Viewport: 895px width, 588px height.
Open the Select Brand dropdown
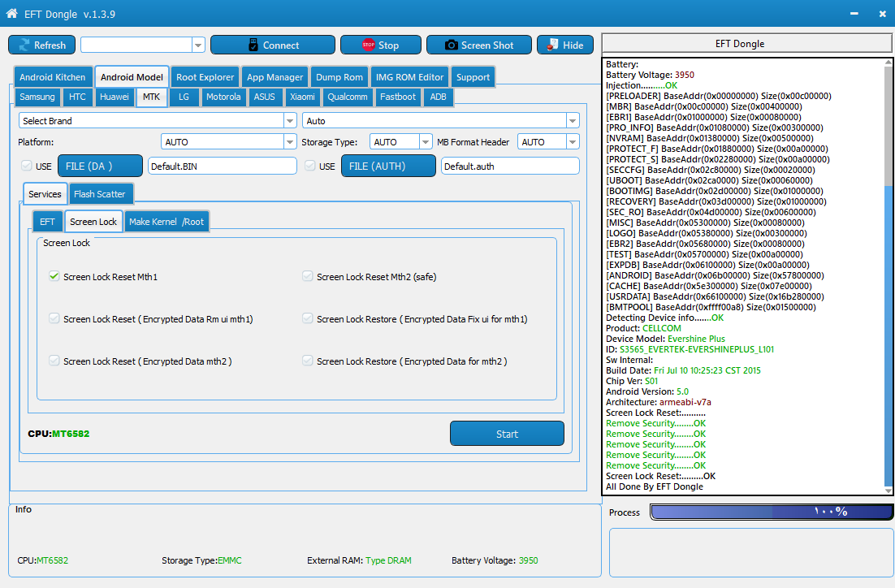pyautogui.click(x=290, y=120)
